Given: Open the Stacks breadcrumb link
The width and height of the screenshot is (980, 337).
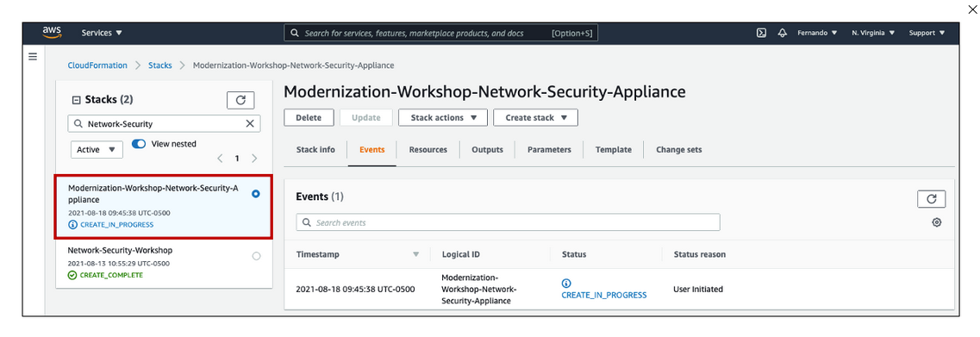Looking at the screenshot, I should coord(160,65).
